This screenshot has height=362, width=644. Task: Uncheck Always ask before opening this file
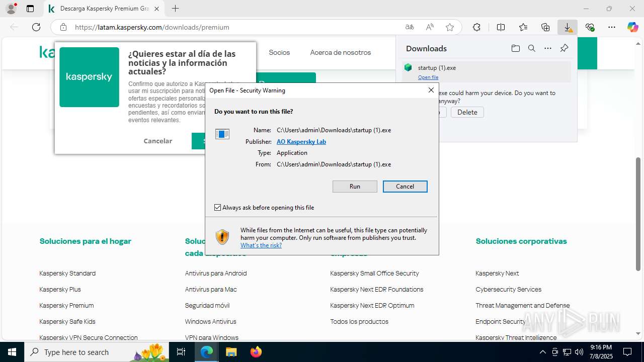point(218,207)
